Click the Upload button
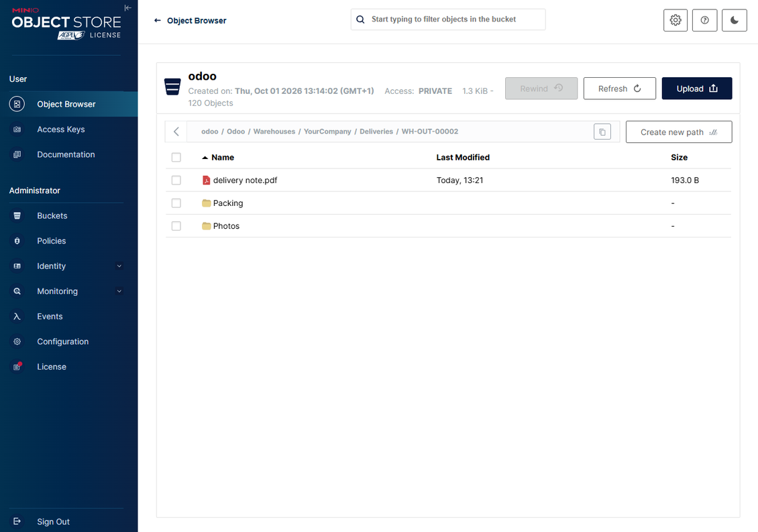The width and height of the screenshot is (758, 532). click(x=696, y=89)
